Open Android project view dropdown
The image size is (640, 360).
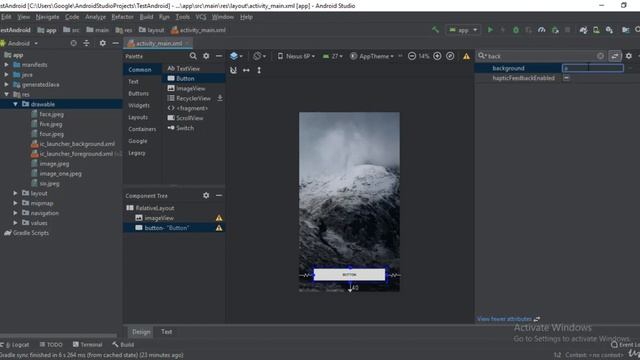[20, 43]
